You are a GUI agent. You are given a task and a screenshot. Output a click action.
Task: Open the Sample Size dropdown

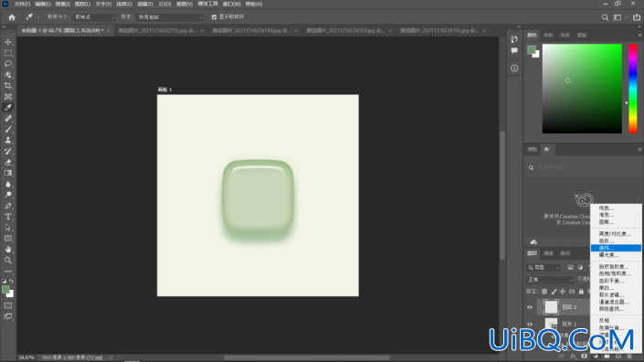(x=94, y=17)
